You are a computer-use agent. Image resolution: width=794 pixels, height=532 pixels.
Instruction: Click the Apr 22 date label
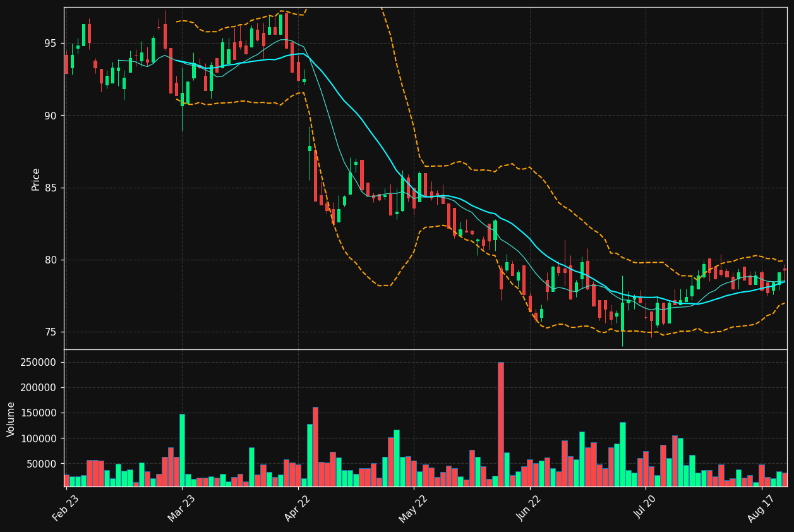point(298,507)
